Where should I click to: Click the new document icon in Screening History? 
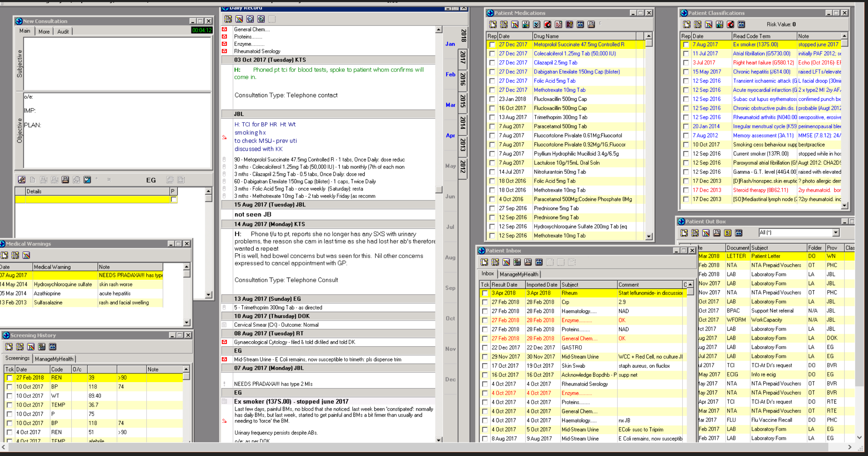pyautogui.click(x=9, y=347)
